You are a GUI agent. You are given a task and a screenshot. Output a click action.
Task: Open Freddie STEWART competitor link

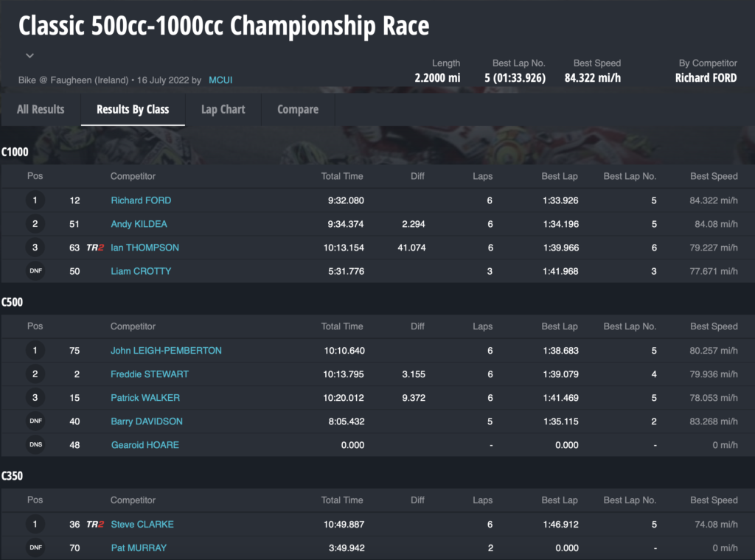(150, 374)
